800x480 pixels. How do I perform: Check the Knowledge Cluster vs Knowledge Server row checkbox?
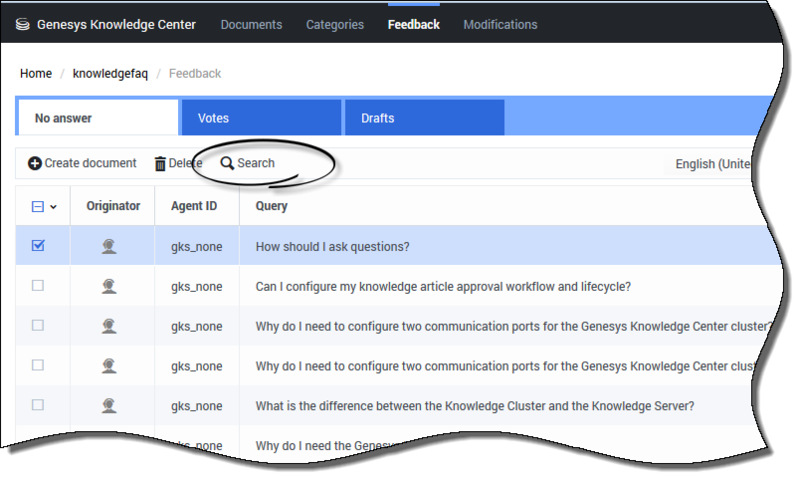tap(38, 405)
